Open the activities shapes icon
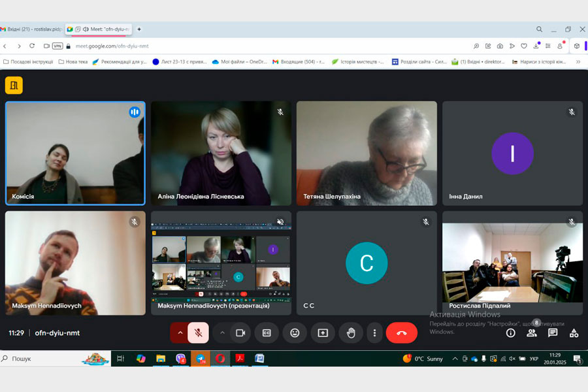This screenshot has height=392, width=588. click(x=574, y=333)
